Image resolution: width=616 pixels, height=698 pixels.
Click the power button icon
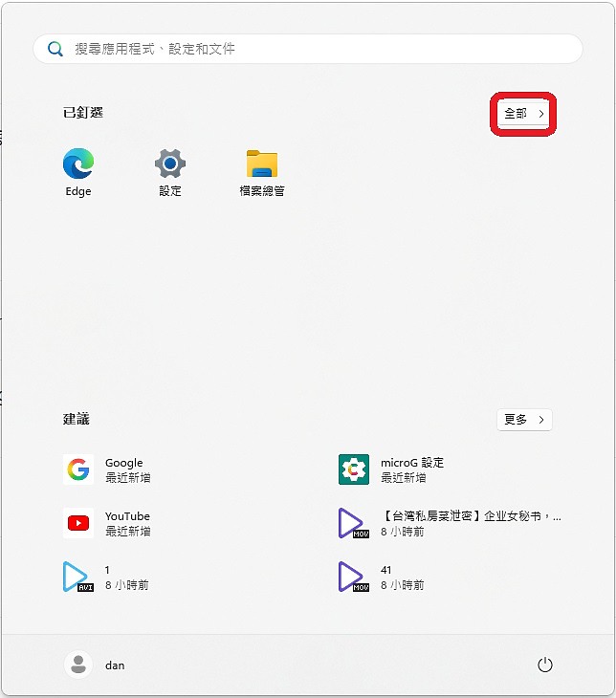coord(544,665)
